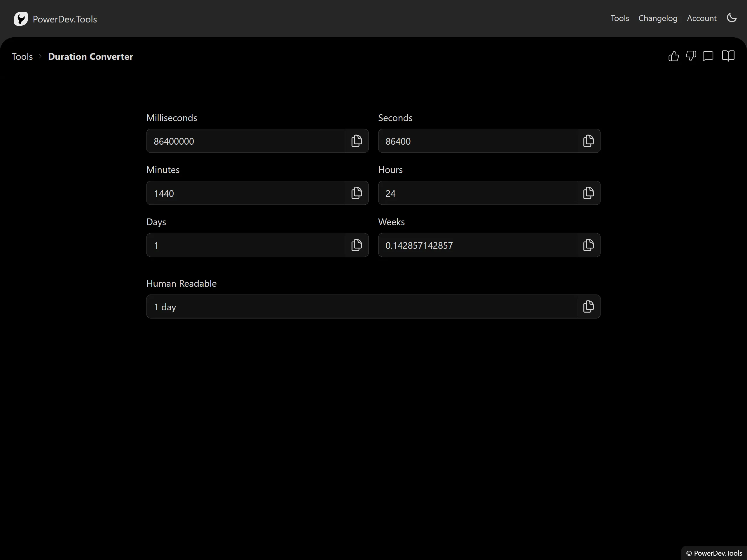
Task: Click the thumbs up icon
Action: 673,56
